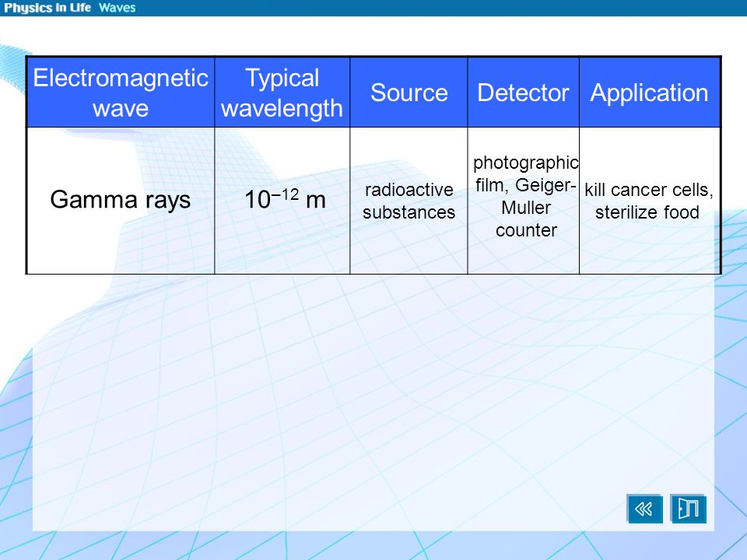Click the 'kill cancer cells, sterilize food' cell
Viewport: 747px width, 560px height.
click(x=649, y=201)
